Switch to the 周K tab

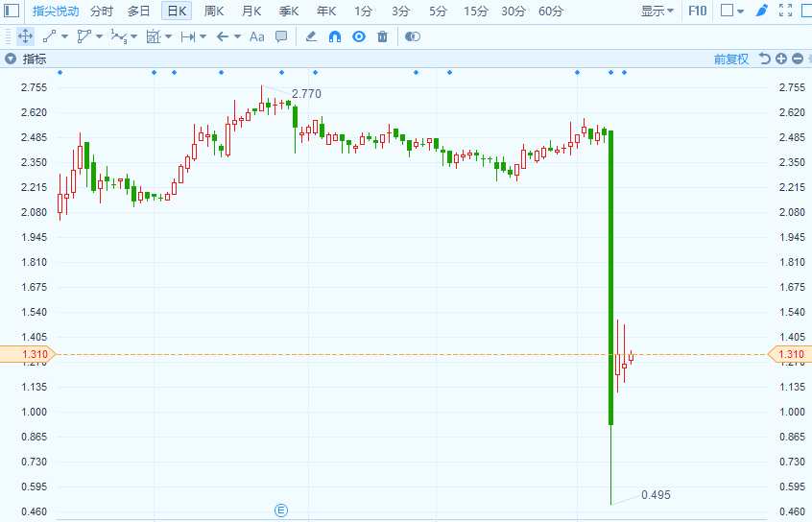click(x=214, y=11)
